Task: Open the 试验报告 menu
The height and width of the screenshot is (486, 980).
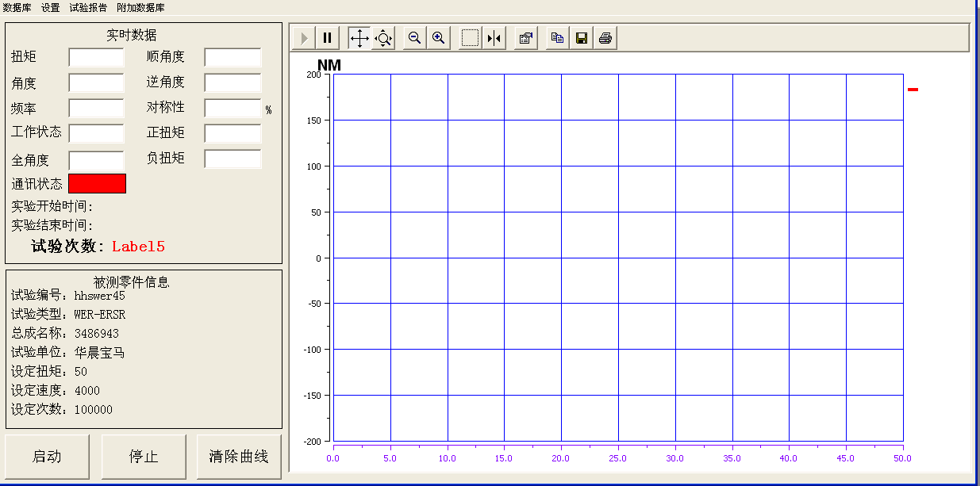Action: [x=88, y=7]
